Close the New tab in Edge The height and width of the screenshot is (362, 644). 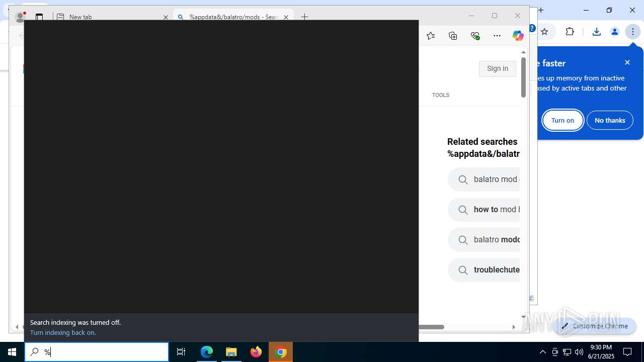pyautogui.click(x=166, y=17)
